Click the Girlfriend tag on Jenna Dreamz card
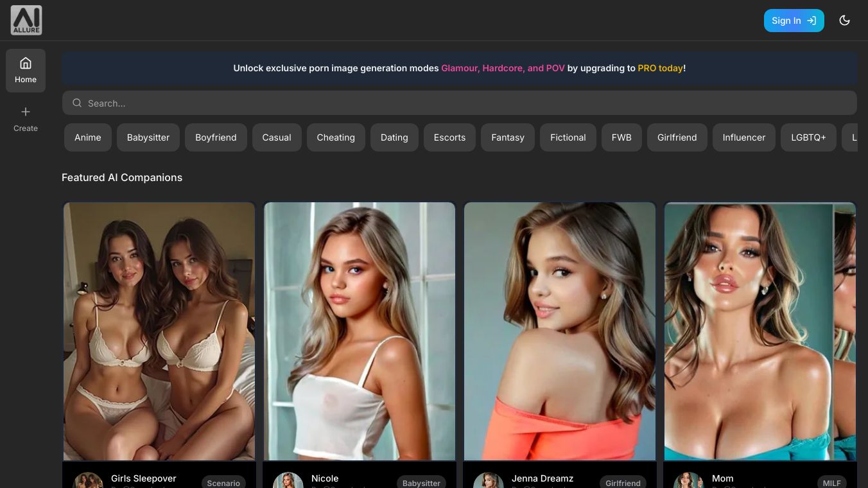The height and width of the screenshot is (488, 868). (623, 482)
